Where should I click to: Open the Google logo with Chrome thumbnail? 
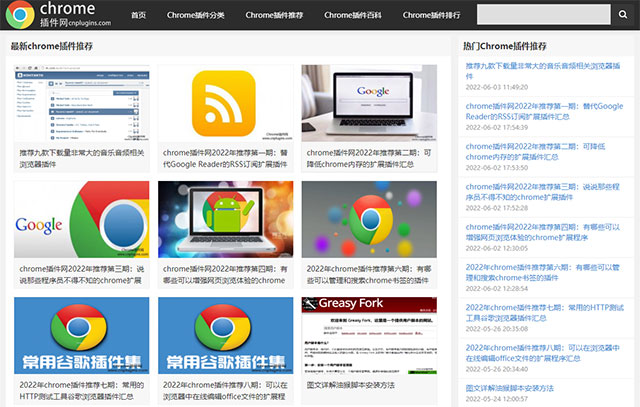(82, 218)
